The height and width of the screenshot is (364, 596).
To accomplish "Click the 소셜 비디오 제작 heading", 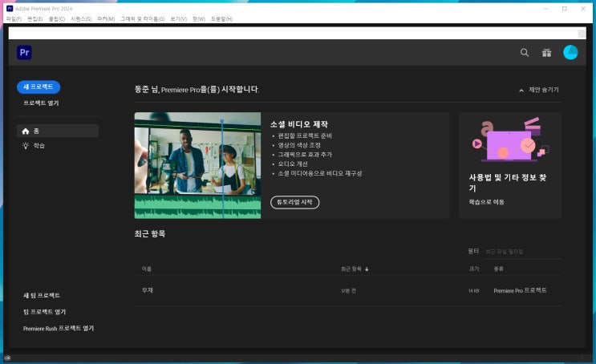I will tap(299, 124).
